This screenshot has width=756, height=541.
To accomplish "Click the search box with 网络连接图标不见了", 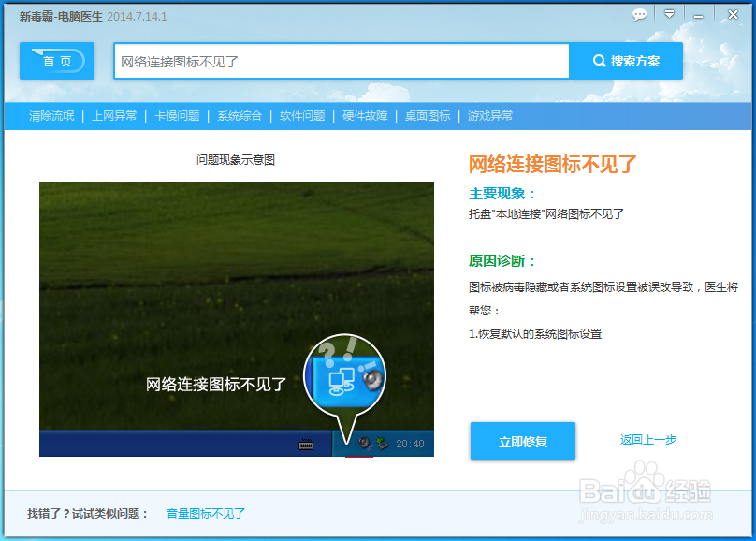I will pos(342,61).
